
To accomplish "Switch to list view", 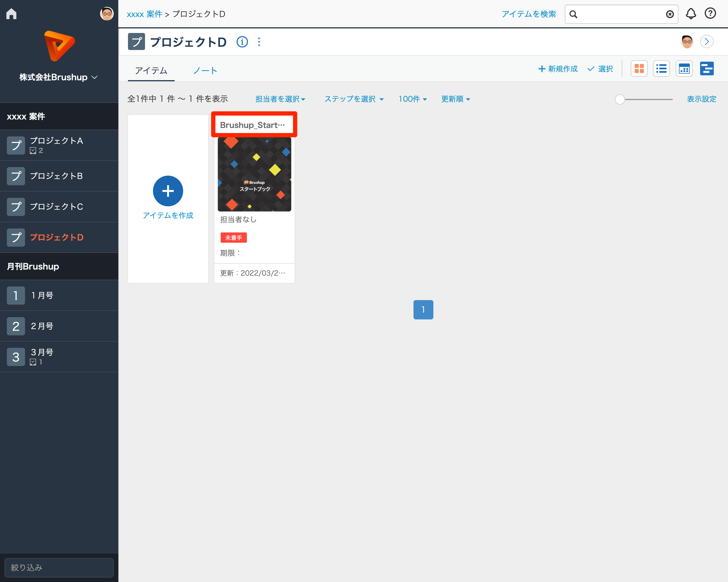I will (661, 69).
